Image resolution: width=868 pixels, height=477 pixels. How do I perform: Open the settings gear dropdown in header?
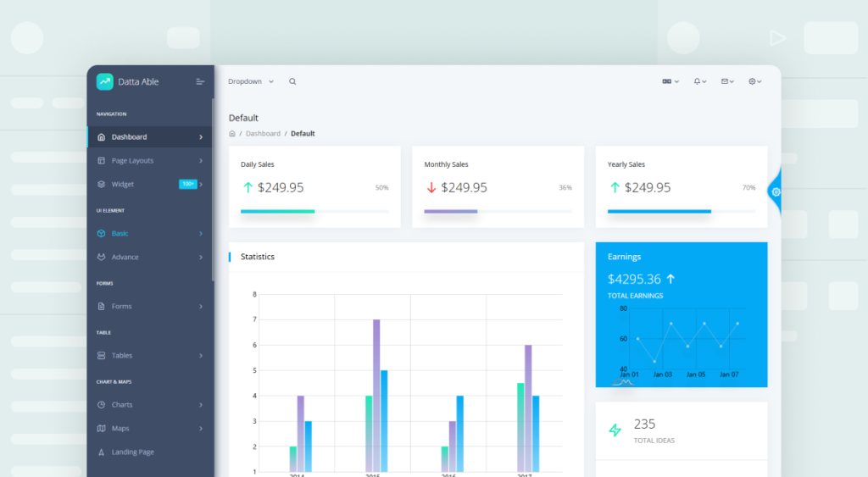(755, 81)
